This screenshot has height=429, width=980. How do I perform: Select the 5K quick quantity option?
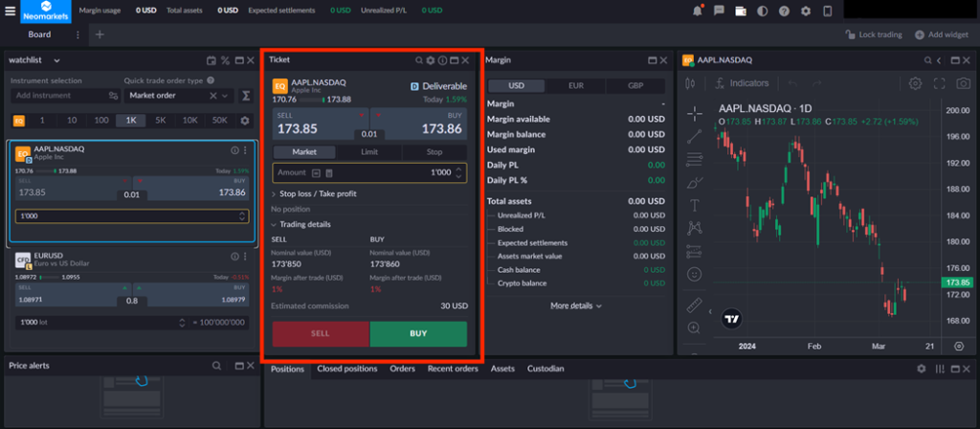point(161,121)
